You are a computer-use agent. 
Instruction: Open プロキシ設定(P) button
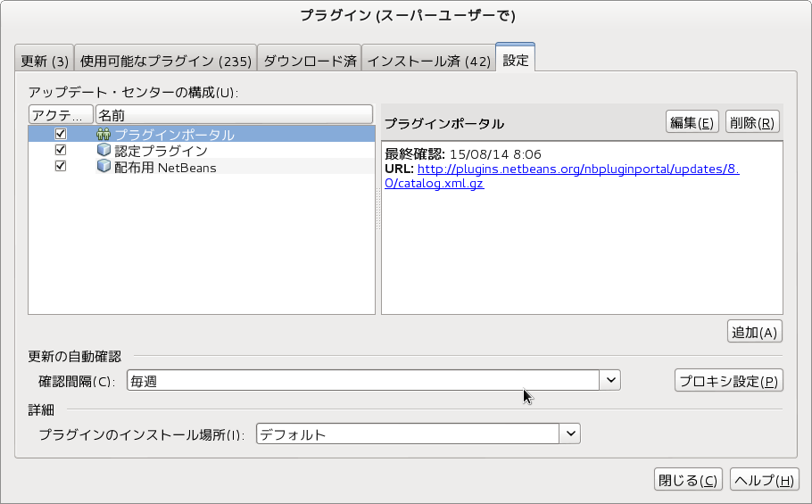[x=729, y=381]
